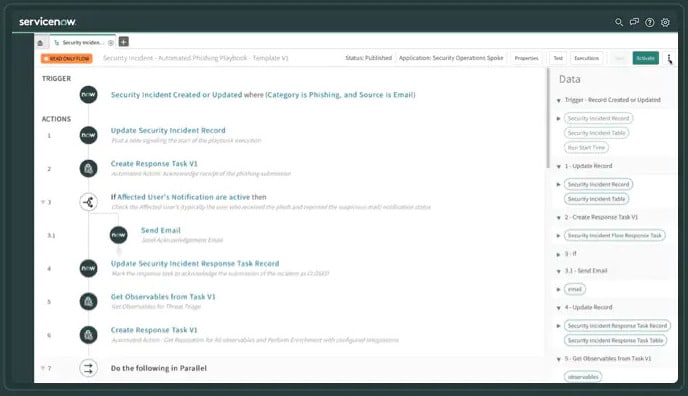Click the Send Email Now icon
Viewport: 688px width, 396px height.
[x=118, y=235]
